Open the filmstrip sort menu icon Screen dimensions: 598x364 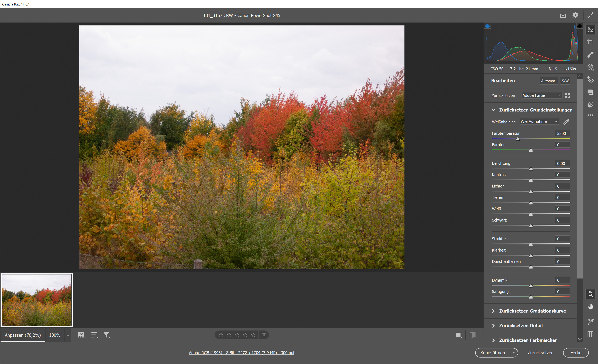click(94, 335)
